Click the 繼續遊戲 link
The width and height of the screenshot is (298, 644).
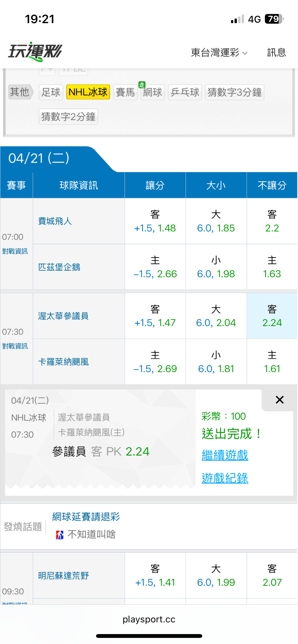coord(225,455)
